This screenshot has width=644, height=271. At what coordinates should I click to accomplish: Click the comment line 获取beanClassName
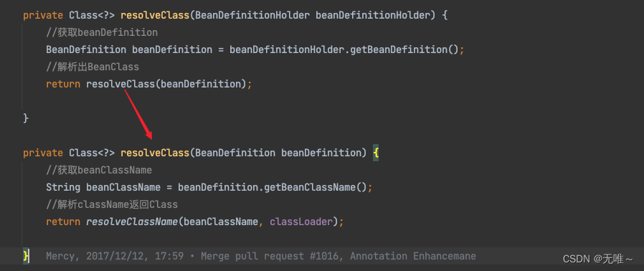coord(99,170)
